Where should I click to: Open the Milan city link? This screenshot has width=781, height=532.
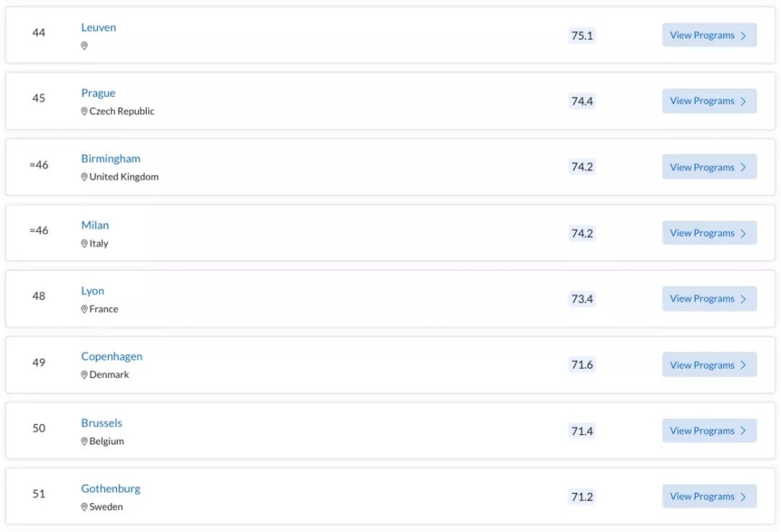[95, 225]
